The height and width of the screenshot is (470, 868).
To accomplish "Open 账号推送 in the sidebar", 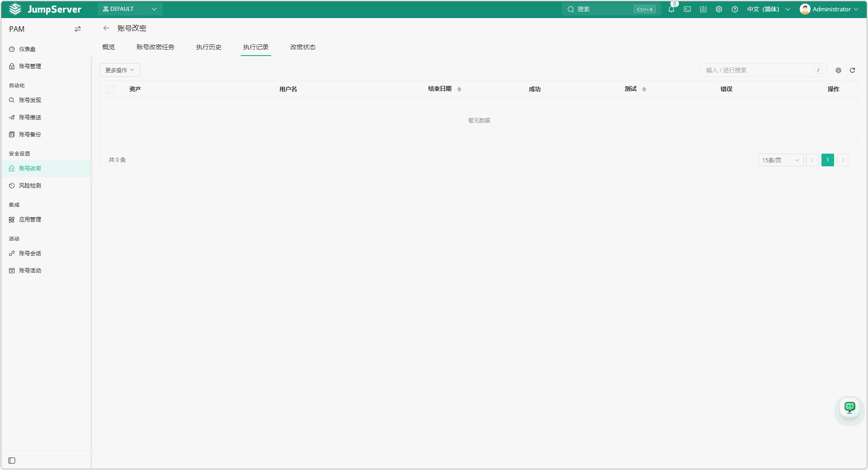I will coord(46,117).
